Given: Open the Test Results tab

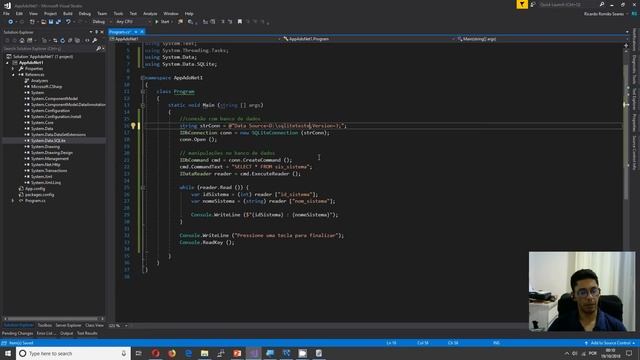Looking at the screenshot, I should [x=87, y=333].
